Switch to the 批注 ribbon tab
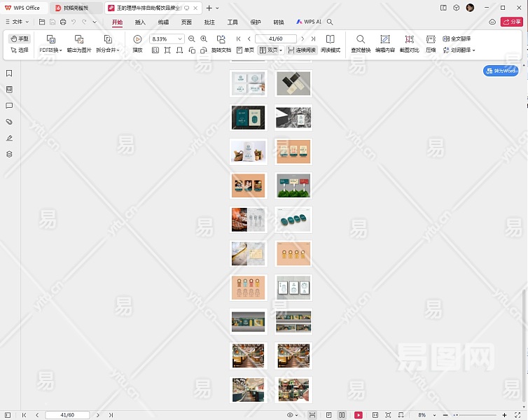The image size is (528, 420). pos(209,22)
